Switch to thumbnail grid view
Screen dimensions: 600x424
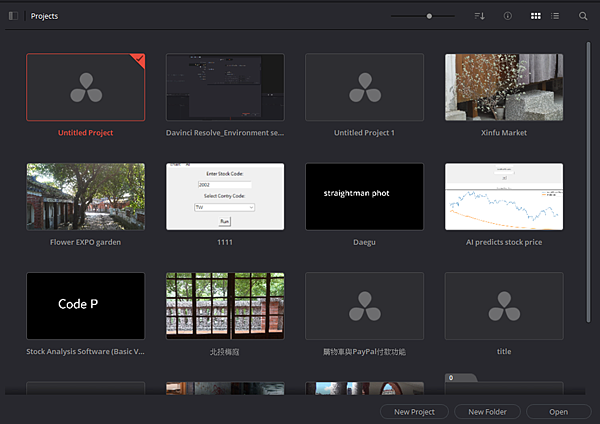coord(536,16)
